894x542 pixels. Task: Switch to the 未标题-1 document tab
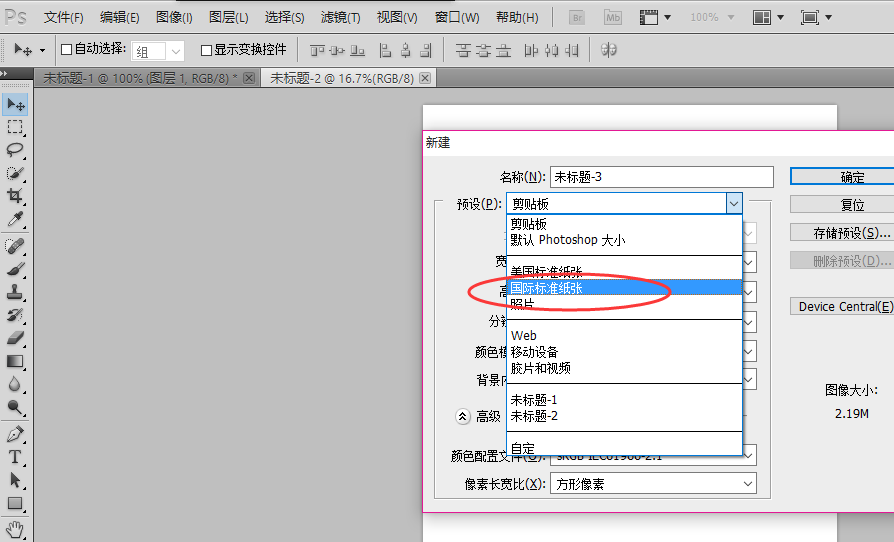(x=140, y=78)
